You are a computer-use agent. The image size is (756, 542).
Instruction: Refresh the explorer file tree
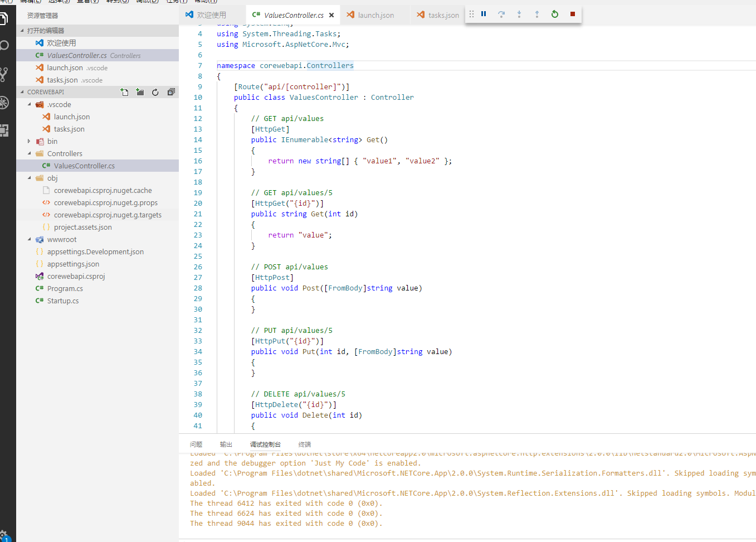click(x=155, y=92)
